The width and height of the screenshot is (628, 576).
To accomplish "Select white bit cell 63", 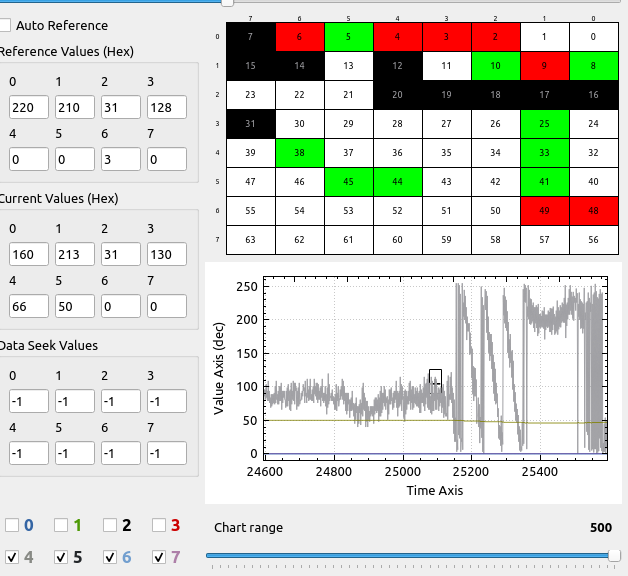I will click(x=251, y=239).
